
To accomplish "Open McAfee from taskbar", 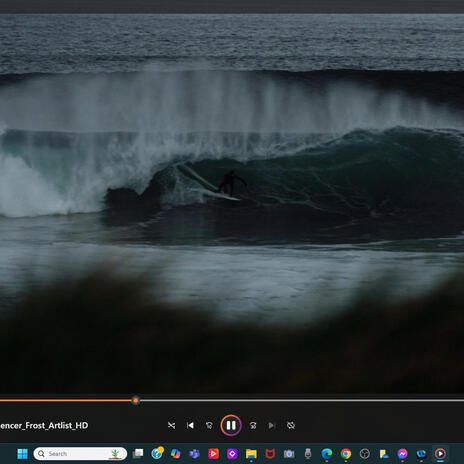I will click(x=270, y=454).
